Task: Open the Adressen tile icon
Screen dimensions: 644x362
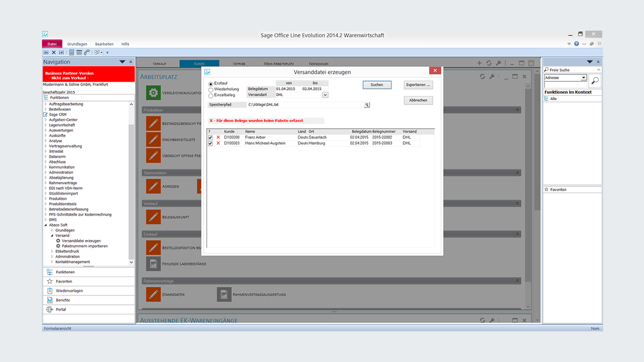Action: [153, 186]
